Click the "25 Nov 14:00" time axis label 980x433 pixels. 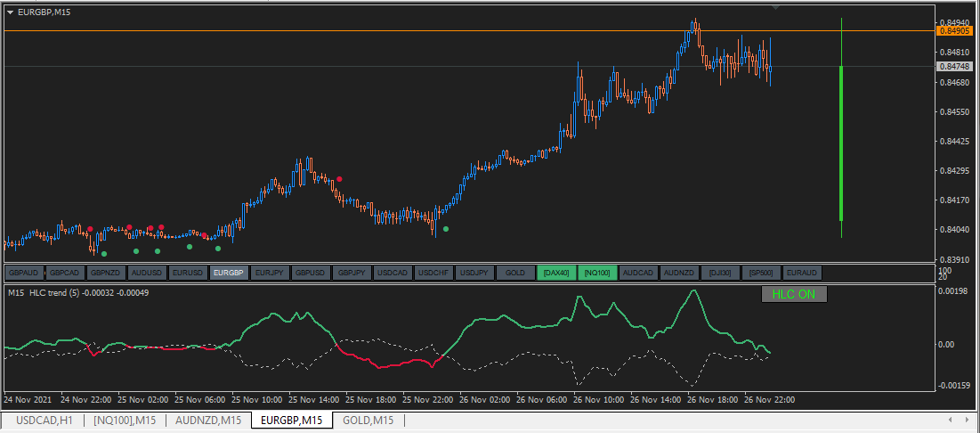pyautogui.click(x=313, y=399)
